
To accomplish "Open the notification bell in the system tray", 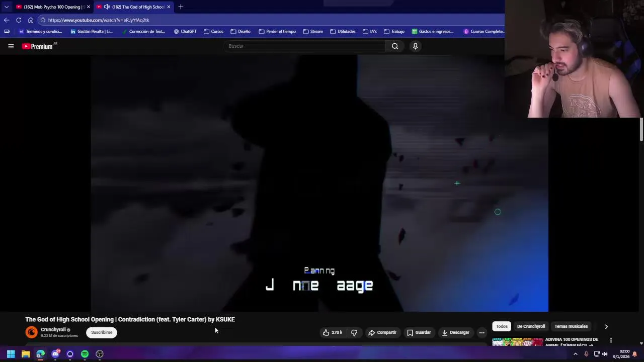I will pyautogui.click(x=635, y=354).
